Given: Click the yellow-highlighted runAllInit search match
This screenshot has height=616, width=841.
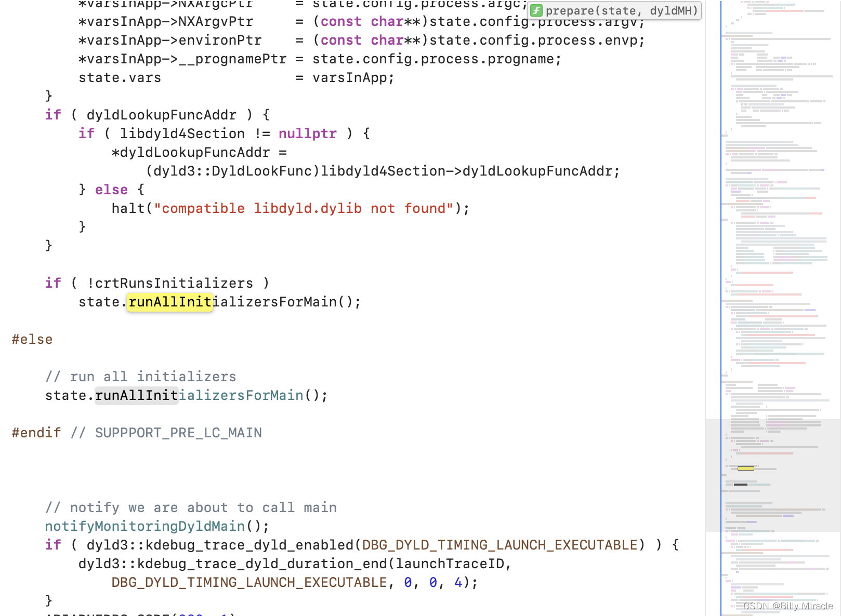Looking at the screenshot, I should click(169, 302).
